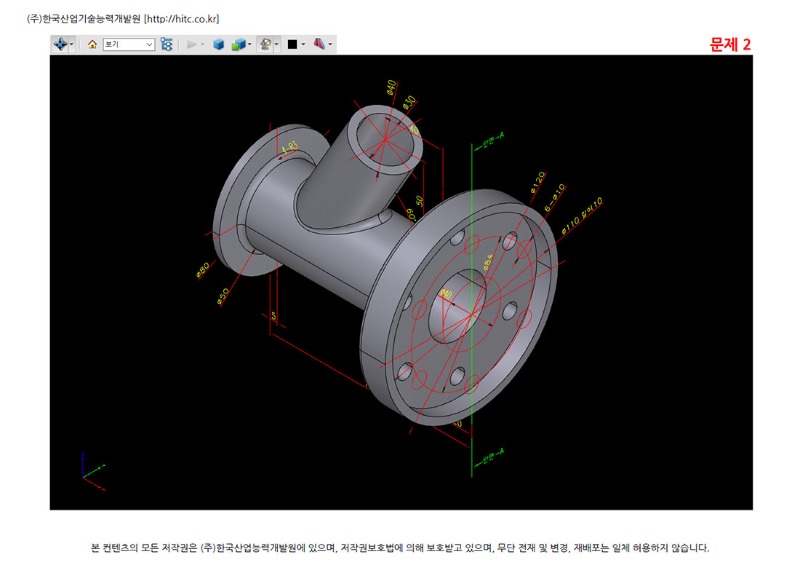Click the copyright notice footer text

pyautogui.click(x=399, y=548)
